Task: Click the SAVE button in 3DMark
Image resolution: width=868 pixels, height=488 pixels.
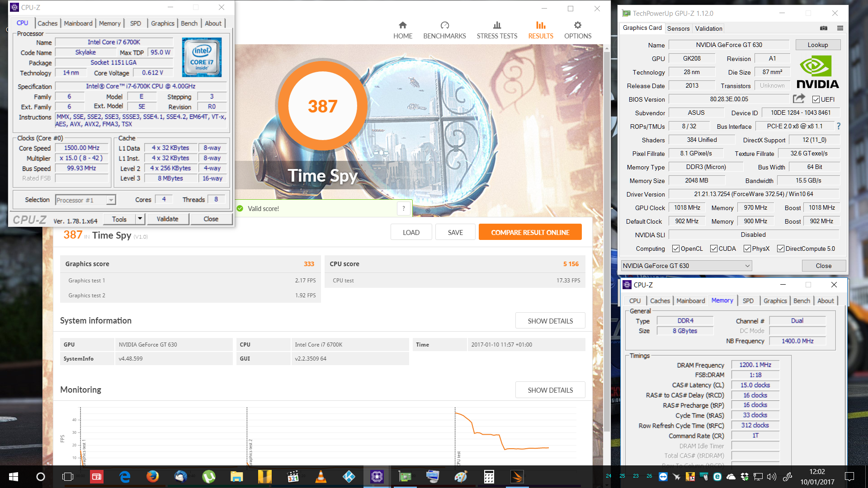Action: [x=455, y=232]
